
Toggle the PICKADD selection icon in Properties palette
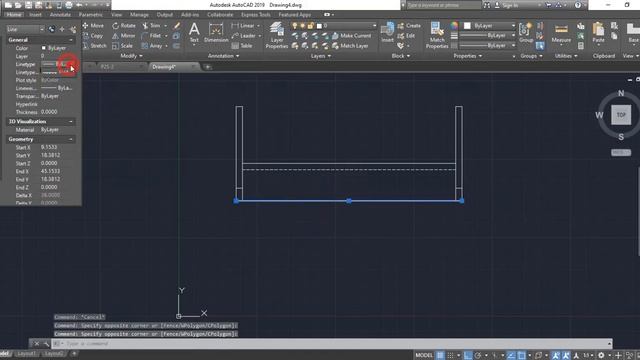(x=52, y=29)
